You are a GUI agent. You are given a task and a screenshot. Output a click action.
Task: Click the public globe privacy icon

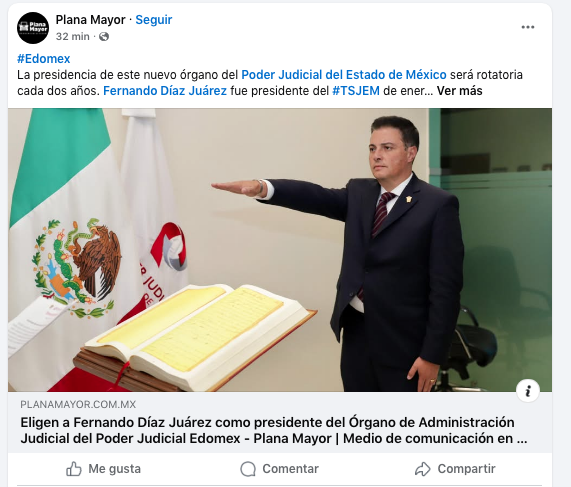104,36
